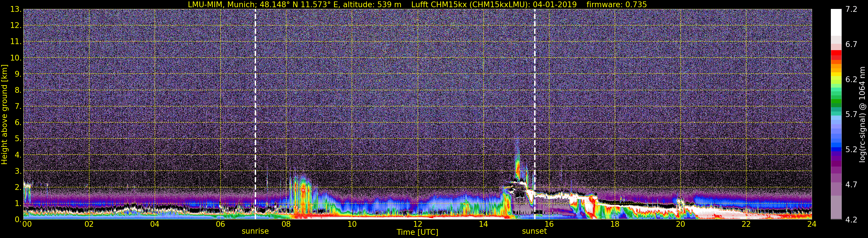This screenshot has width=868, height=238.
Task: Click the height axis tick '6.'
Action: (18, 122)
